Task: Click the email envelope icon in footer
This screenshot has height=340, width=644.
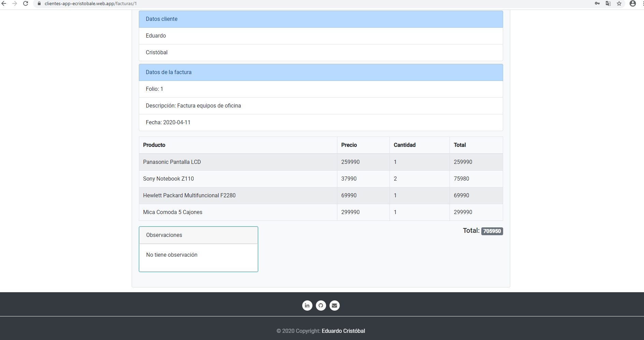Action: [x=335, y=306]
